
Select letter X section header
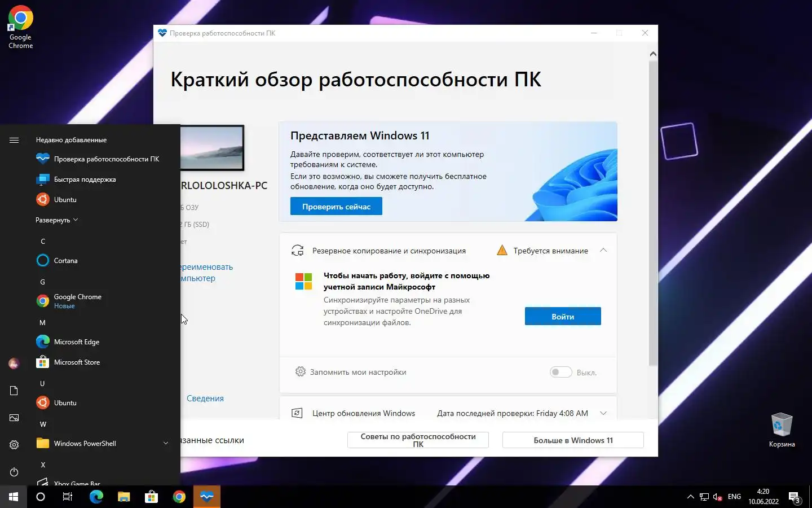pyautogui.click(x=43, y=465)
